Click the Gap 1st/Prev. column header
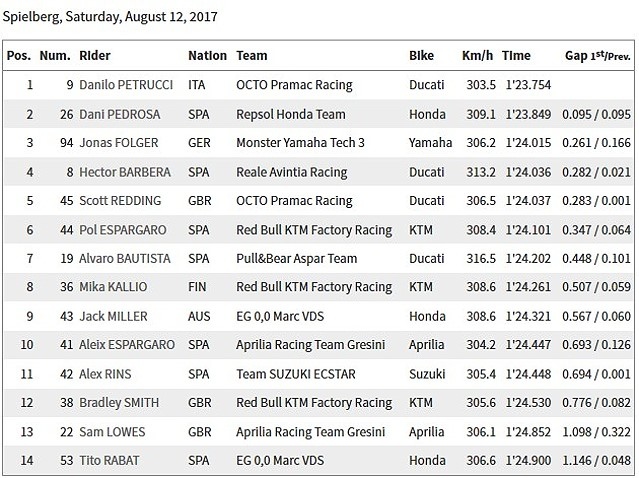This screenshot has width=639, height=478. [598, 56]
